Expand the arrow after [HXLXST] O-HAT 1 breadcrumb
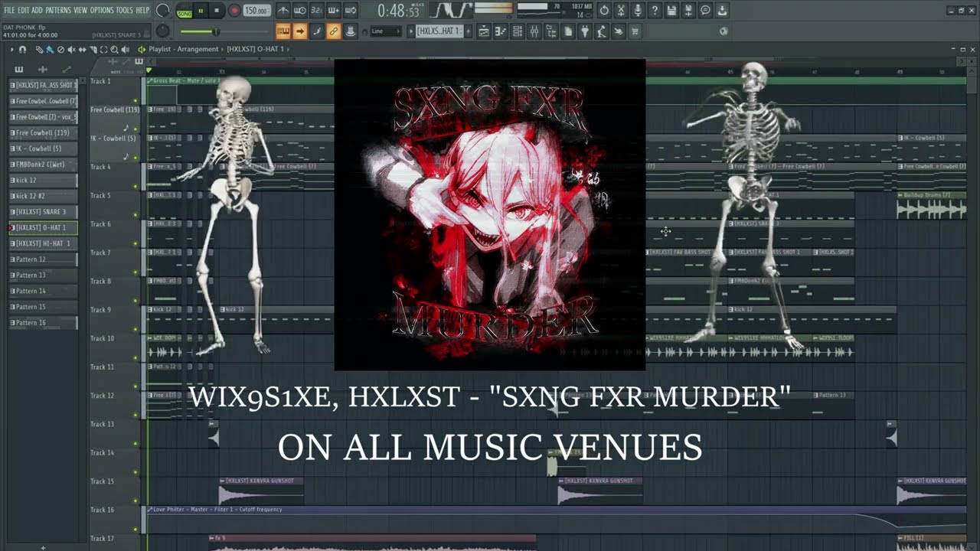 coord(289,49)
